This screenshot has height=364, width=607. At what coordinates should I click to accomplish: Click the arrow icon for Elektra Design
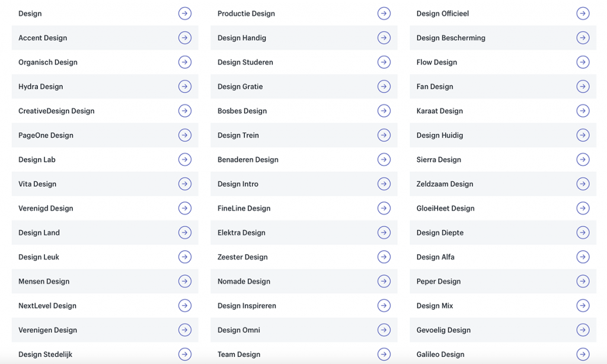click(x=384, y=233)
